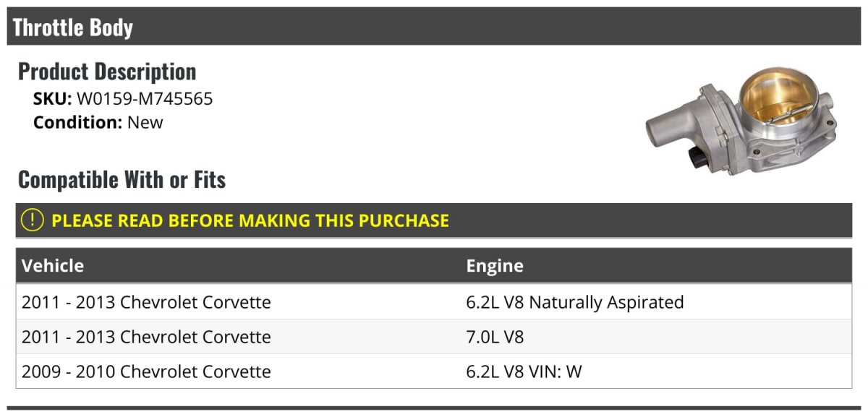Click the SKU: label text
This screenshot has height=417, width=868.
(x=53, y=99)
